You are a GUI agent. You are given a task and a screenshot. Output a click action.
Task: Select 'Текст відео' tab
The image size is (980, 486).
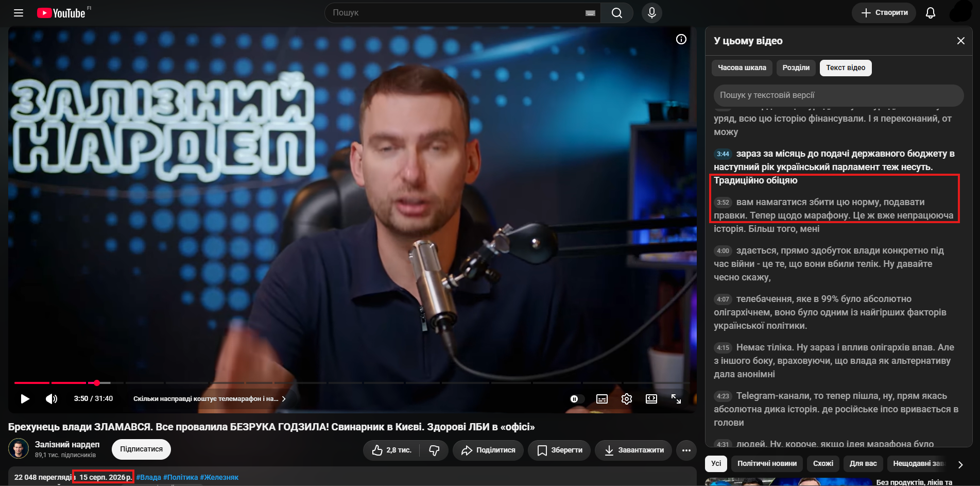click(846, 68)
